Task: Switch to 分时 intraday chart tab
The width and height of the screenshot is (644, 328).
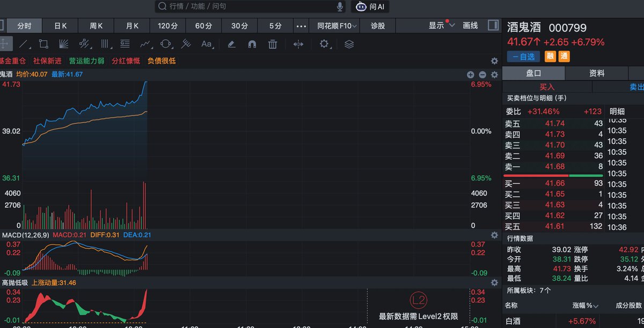Action: click(x=24, y=26)
